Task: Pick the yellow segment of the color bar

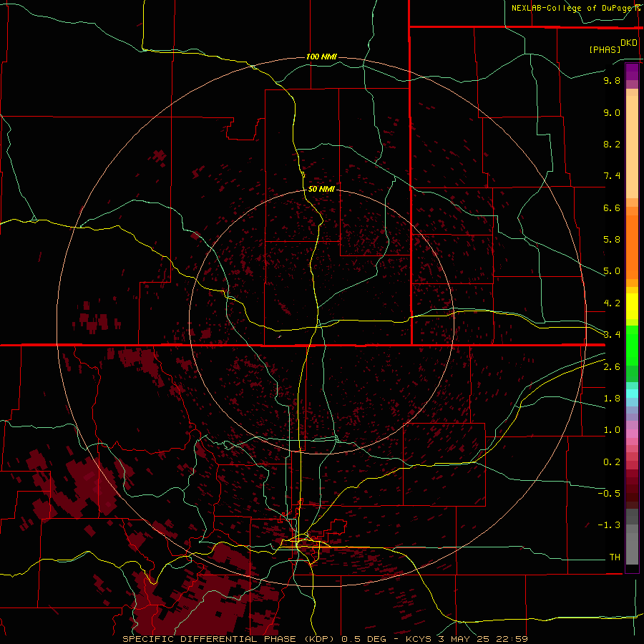Action: click(x=632, y=306)
